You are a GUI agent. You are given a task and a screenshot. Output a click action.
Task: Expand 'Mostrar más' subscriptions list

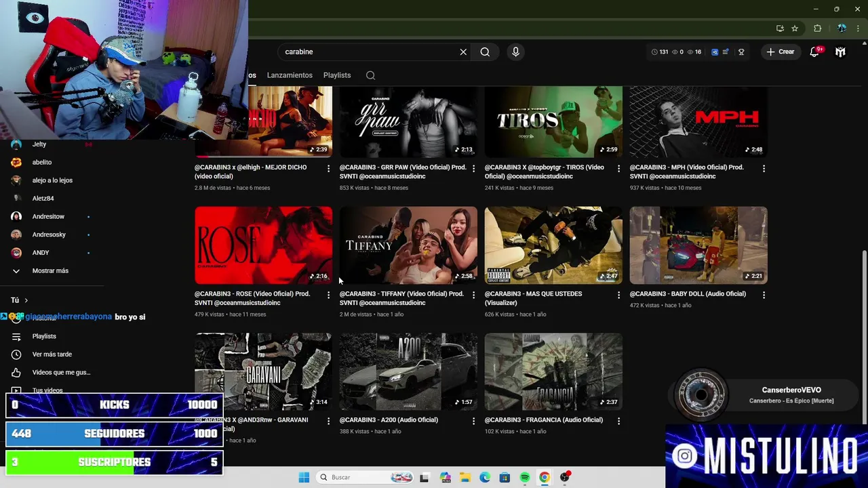tap(52, 270)
